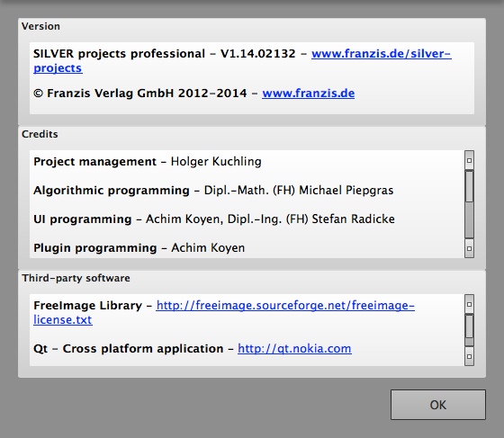The image size is (504, 438).
Task: Click the 'Qt - Cross platform application' label
Action: pos(128,349)
